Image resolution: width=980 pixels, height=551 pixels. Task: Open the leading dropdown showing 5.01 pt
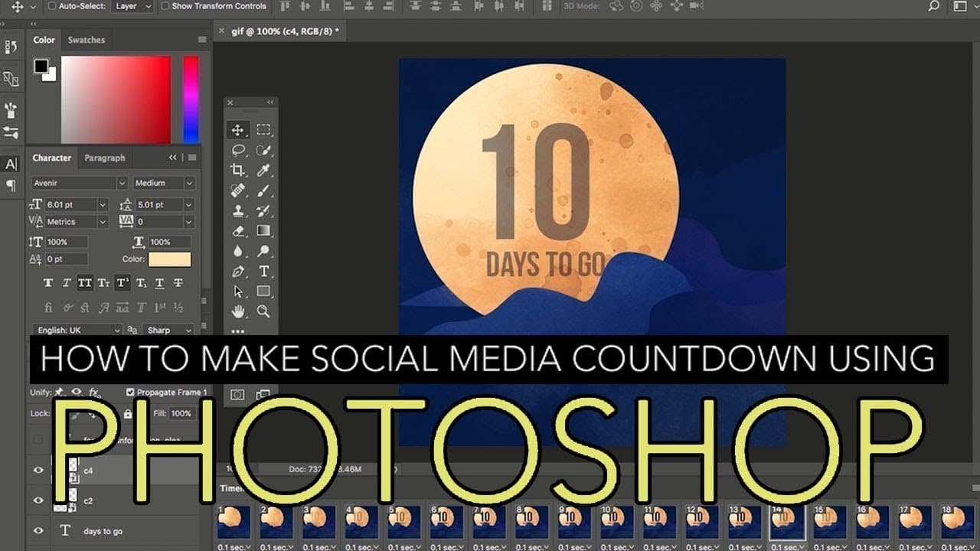pos(165,204)
